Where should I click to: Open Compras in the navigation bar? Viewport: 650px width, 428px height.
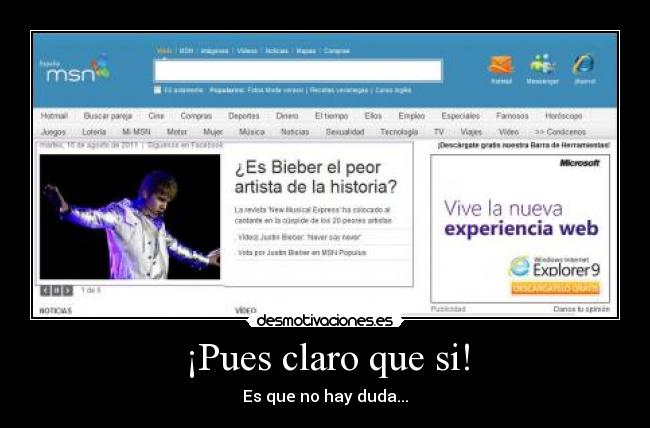[196, 116]
